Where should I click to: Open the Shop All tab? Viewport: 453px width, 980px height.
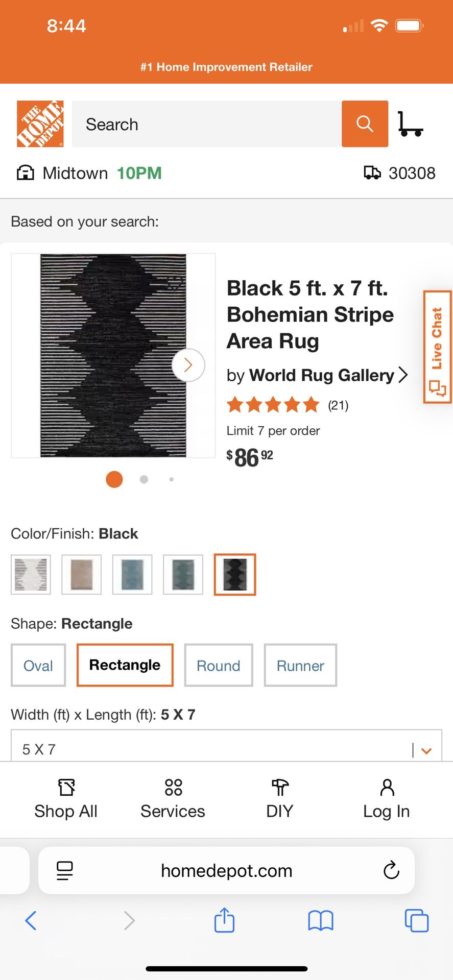[66, 799]
